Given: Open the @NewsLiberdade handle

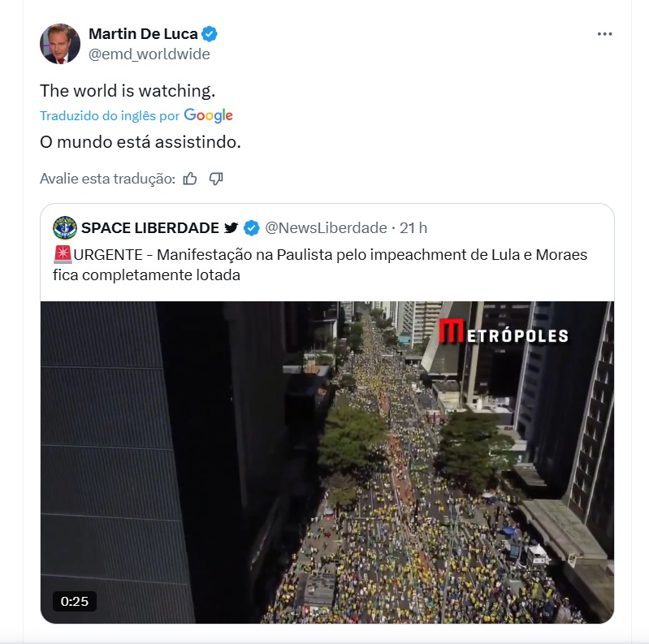Looking at the screenshot, I should 327,227.
